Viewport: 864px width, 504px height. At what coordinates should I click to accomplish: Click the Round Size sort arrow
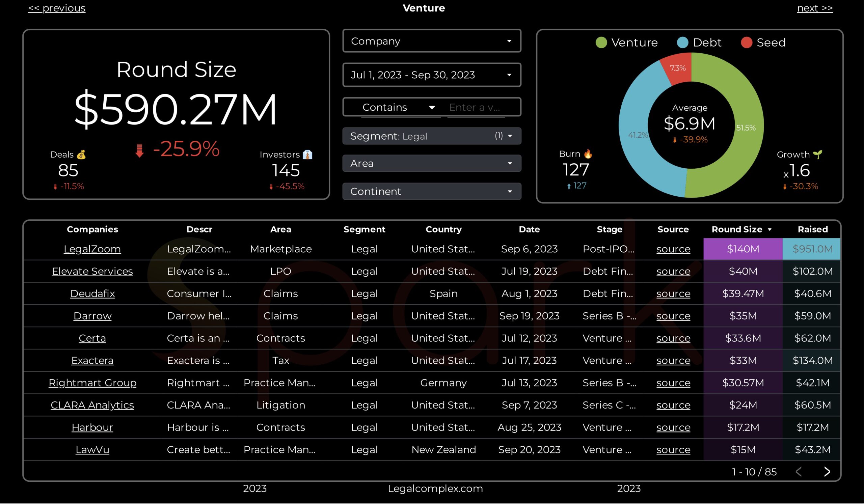(769, 229)
